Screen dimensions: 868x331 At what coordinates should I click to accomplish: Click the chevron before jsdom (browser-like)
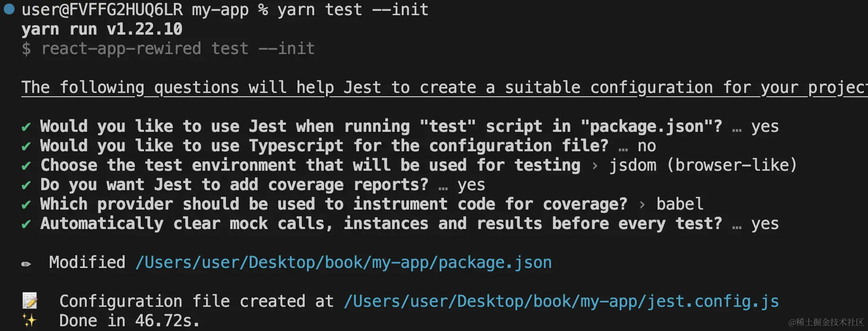click(595, 166)
